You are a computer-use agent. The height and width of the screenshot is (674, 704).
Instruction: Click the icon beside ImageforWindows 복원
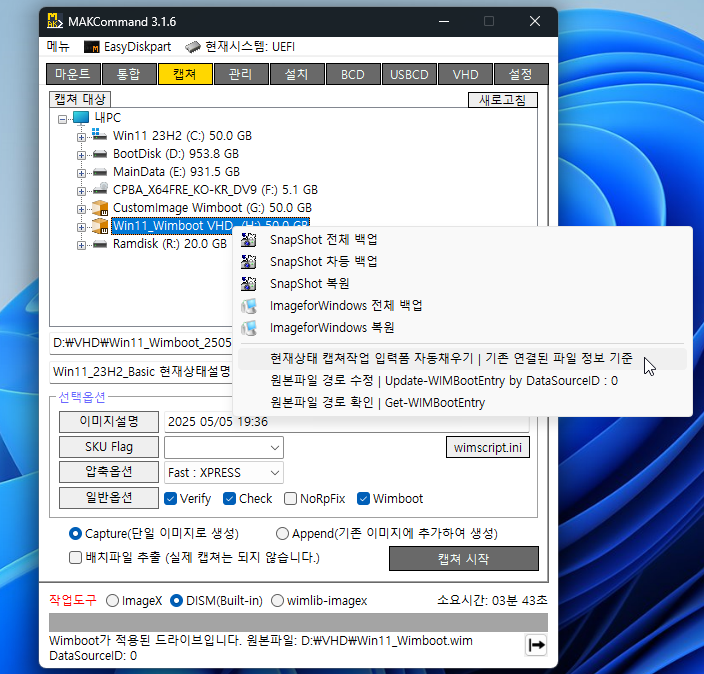coord(249,328)
